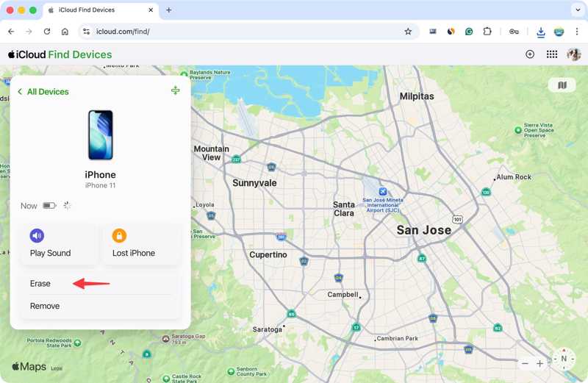Click the Sunnyvale map label
588x383 pixels.
point(254,183)
